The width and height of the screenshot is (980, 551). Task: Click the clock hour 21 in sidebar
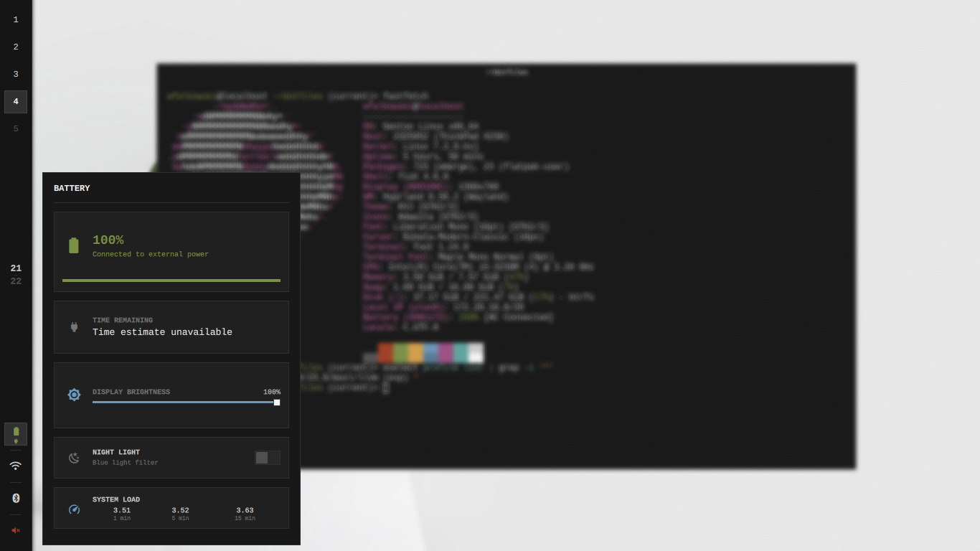coord(16,268)
